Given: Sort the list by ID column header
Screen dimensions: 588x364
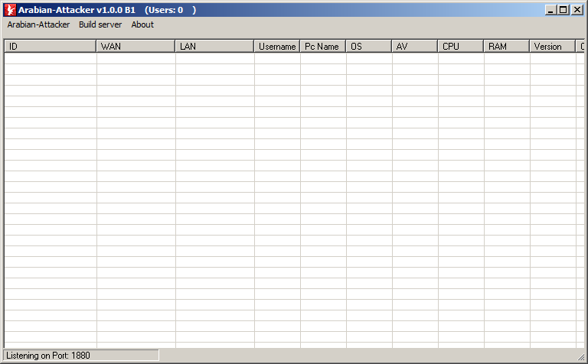Looking at the screenshot, I should tap(50, 47).
